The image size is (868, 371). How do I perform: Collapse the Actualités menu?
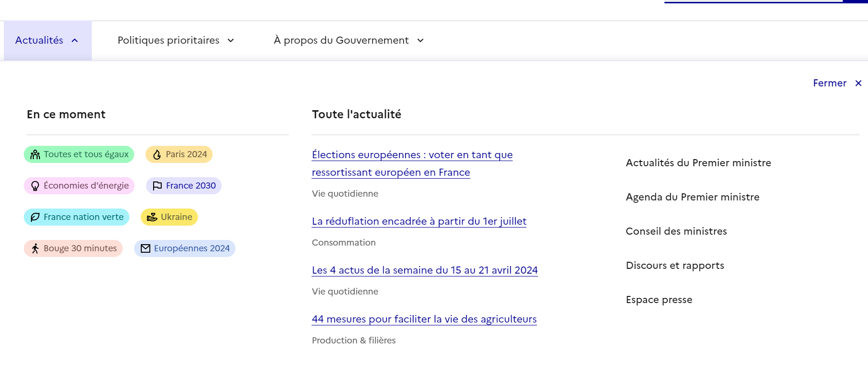tap(48, 40)
